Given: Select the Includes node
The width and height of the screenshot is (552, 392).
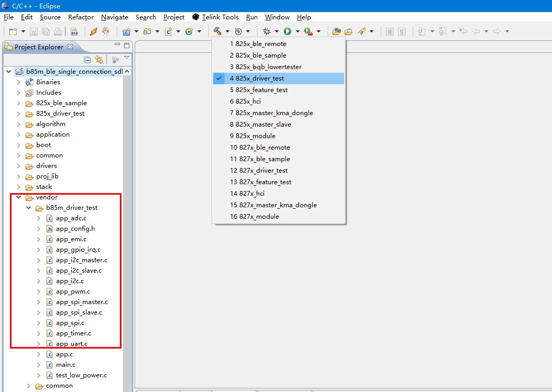Looking at the screenshot, I should coord(49,93).
